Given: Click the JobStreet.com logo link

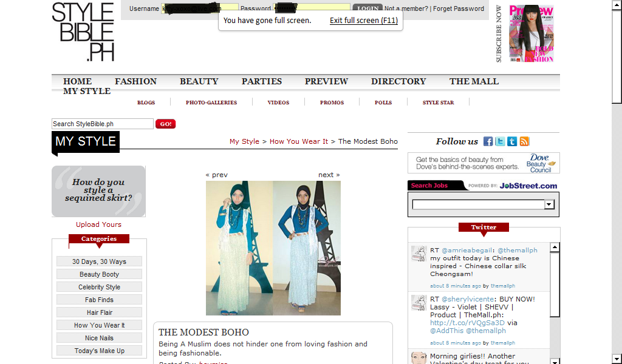Looking at the screenshot, I should (x=528, y=186).
